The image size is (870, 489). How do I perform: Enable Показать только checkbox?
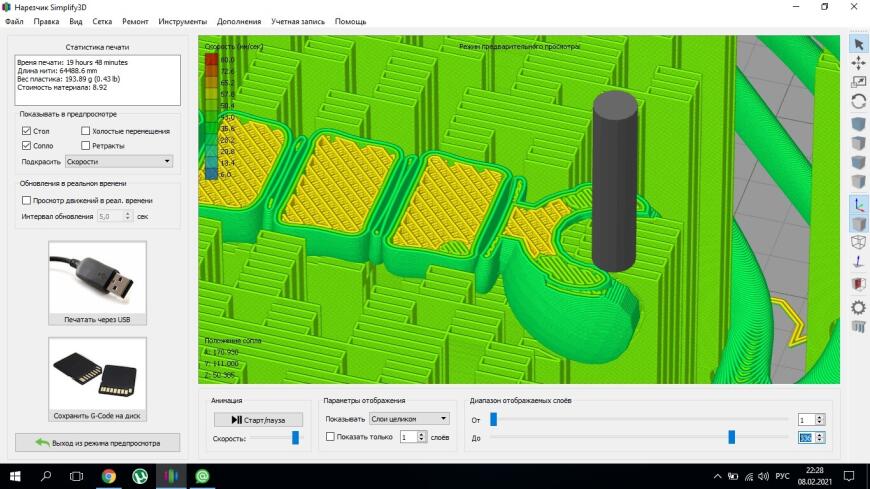click(x=330, y=437)
